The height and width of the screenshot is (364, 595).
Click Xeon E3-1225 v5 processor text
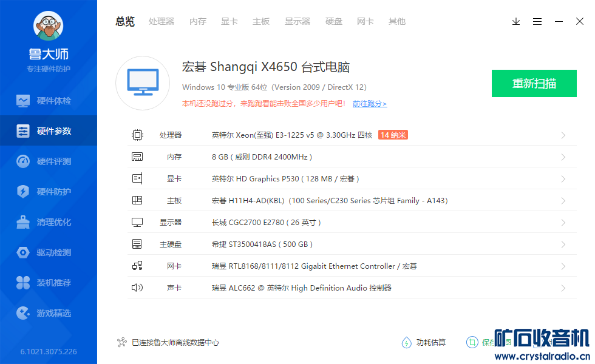click(x=292, y=135)
